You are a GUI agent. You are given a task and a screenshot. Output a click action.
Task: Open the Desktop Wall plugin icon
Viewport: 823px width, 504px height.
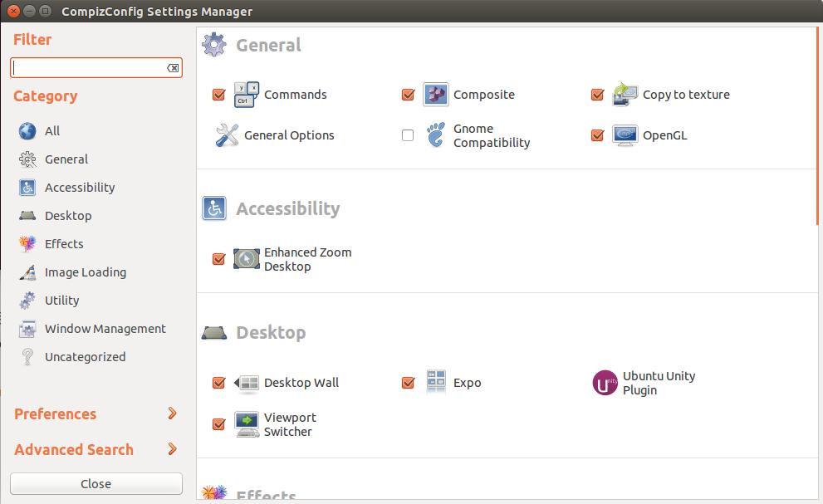point(246,383)
